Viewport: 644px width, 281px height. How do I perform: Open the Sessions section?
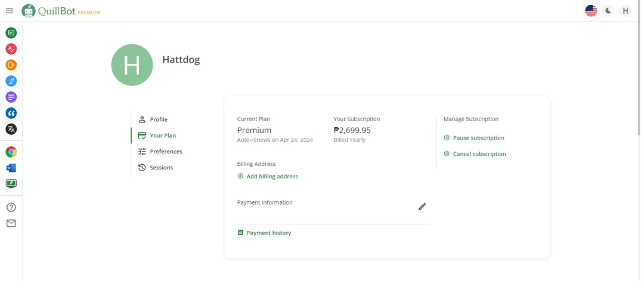coord(155,167)
